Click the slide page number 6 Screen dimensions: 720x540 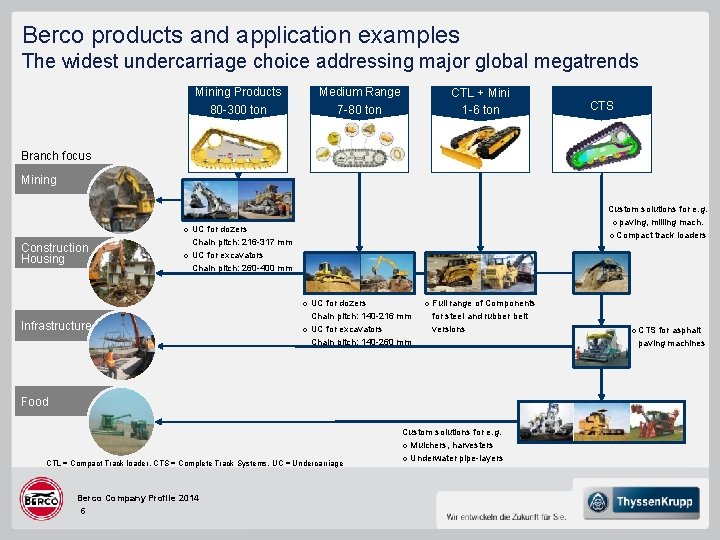(x=83, y=511)
